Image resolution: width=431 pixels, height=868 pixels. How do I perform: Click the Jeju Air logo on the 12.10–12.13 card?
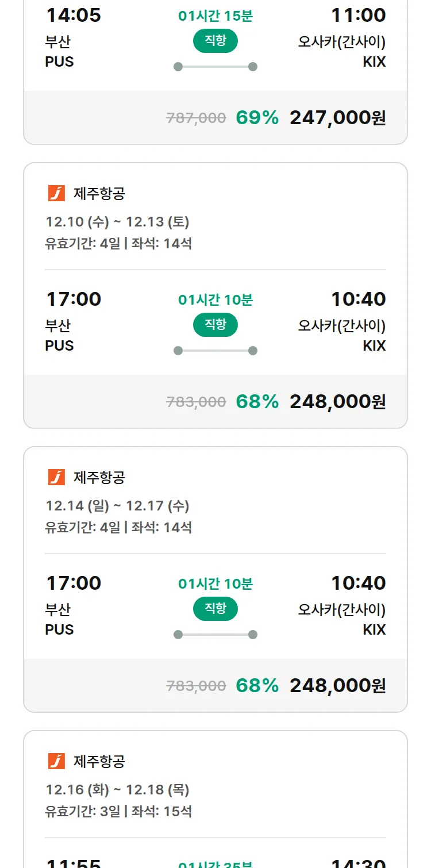pos(56,193)
